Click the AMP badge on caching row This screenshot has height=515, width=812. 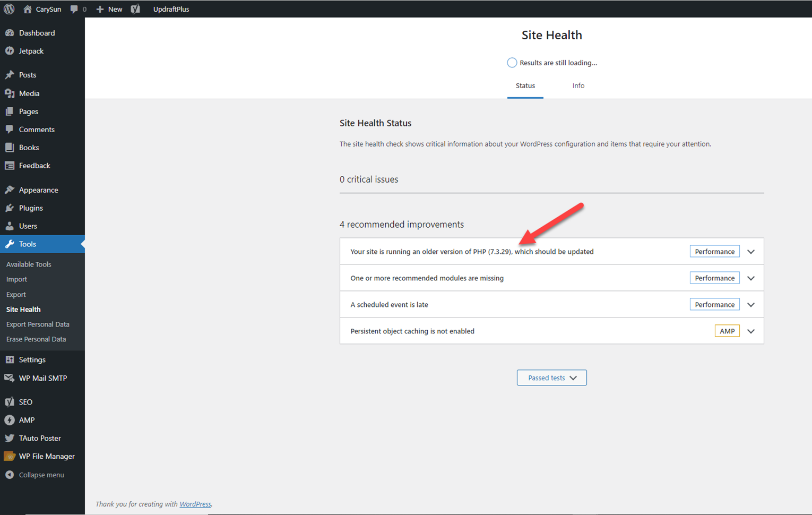[727, 331]
